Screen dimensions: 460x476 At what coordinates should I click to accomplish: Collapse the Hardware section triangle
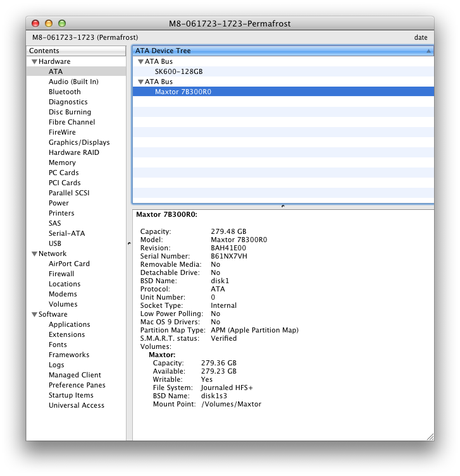[34, 62]
